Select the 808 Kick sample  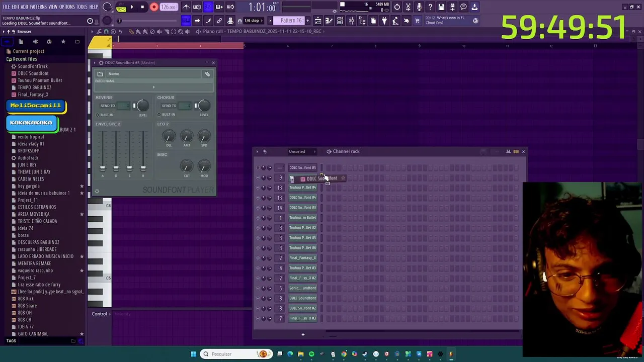click(x=26, y=299)
